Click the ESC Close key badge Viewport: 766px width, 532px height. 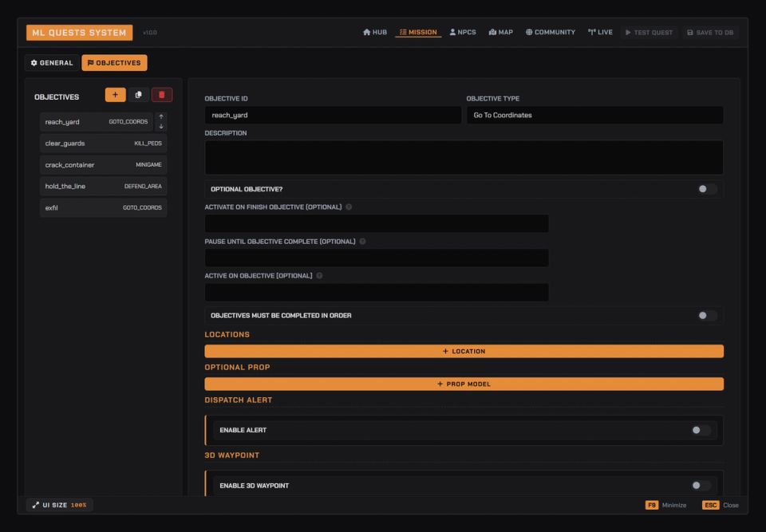711,505
